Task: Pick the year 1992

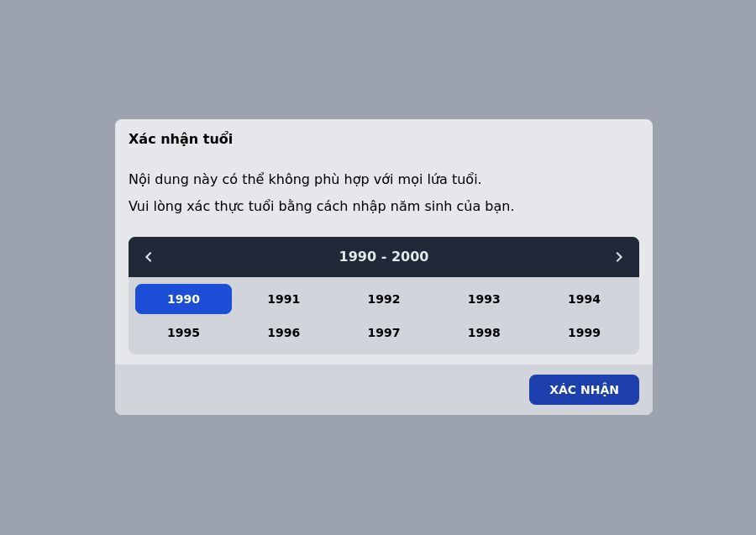Action: click(384, 299)
